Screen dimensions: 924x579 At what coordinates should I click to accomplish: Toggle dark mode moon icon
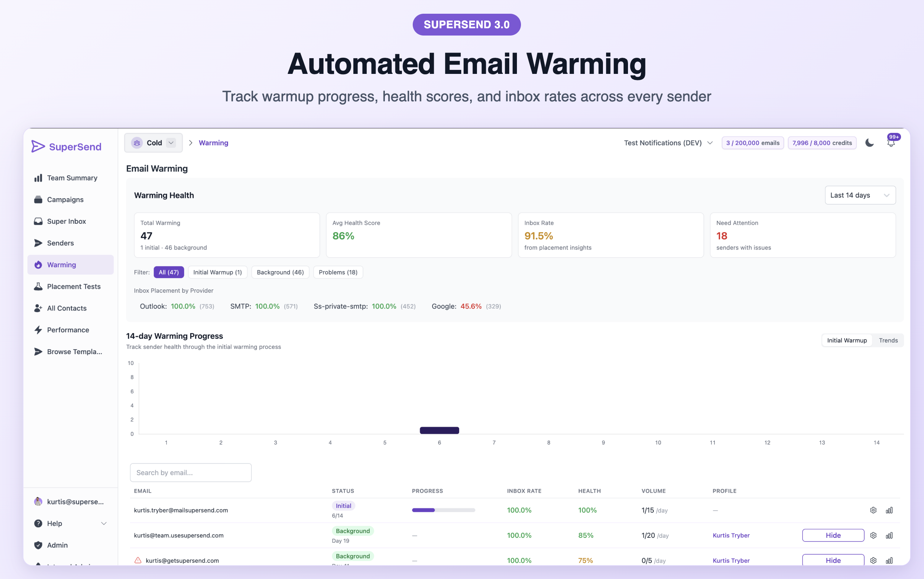click(x=869, y=143)
